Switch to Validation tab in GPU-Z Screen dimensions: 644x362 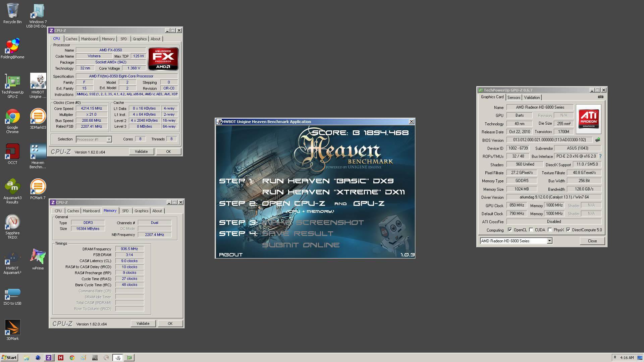(532, 98)
